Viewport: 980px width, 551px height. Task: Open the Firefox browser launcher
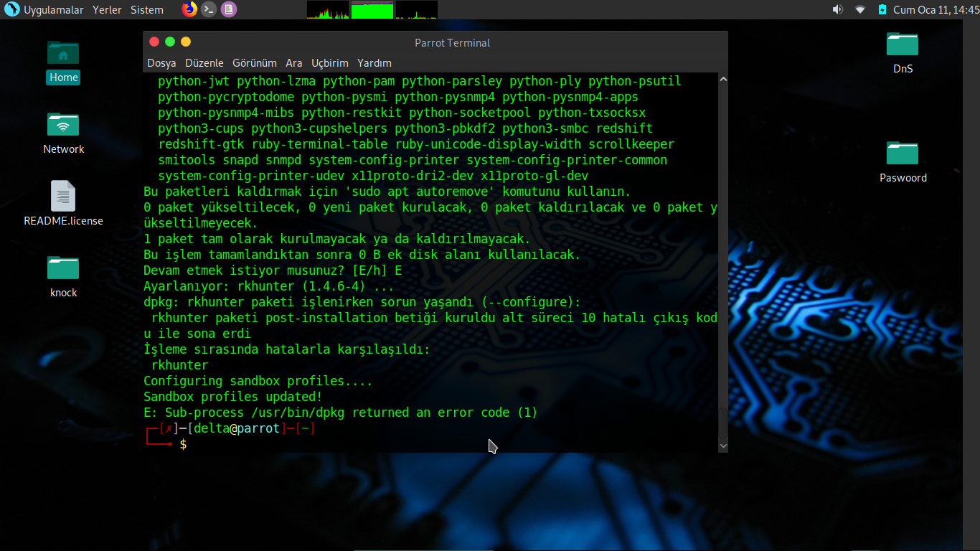[189, 9]
